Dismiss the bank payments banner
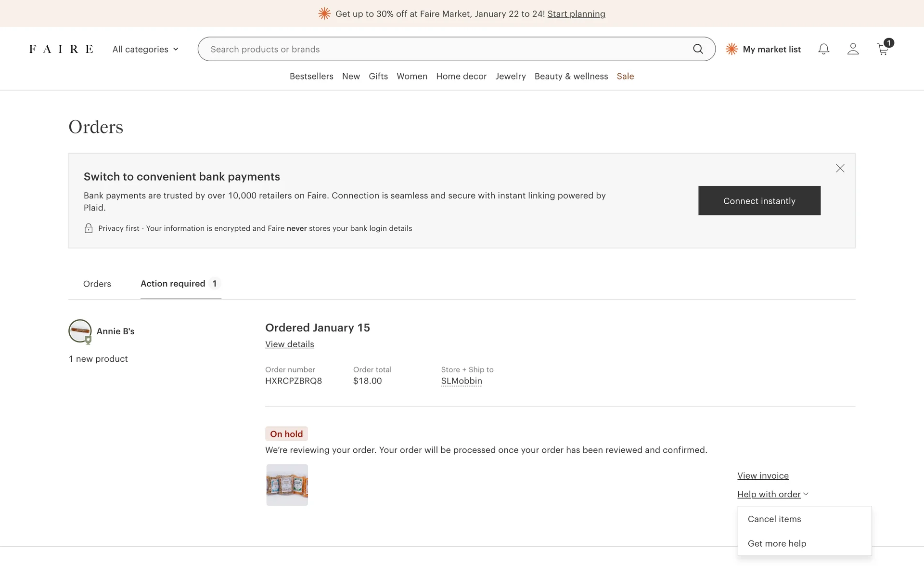The width and height of the screenshot is (924, 578). [840, 168]
